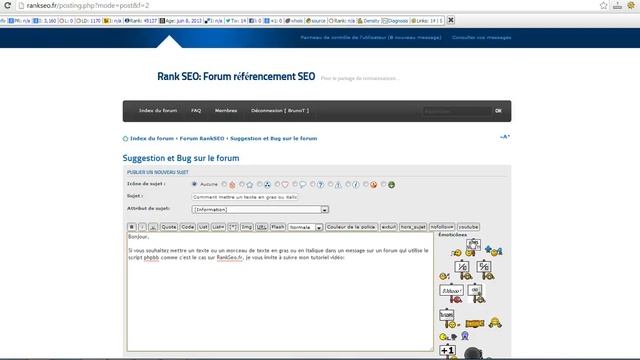Open 'Index du forum' in the nav bar

[158, 111]
